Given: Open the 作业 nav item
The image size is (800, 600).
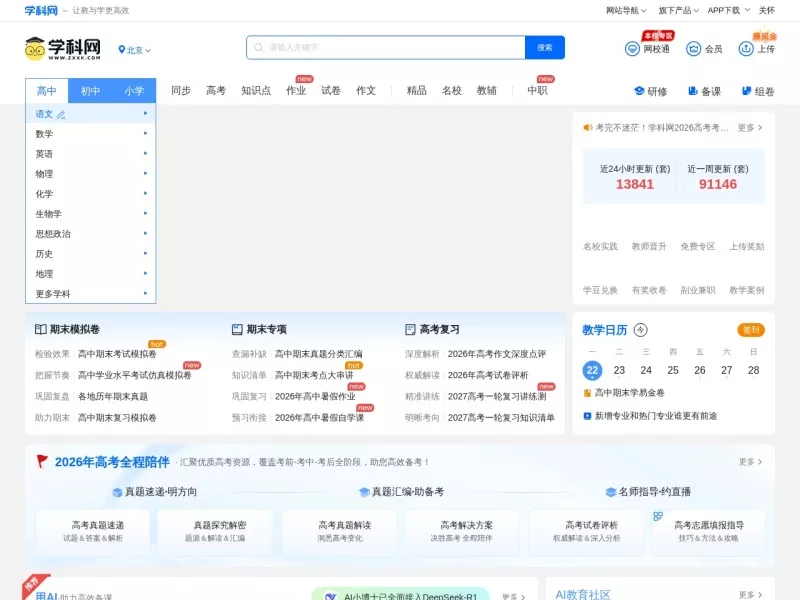Looking at the screenshot, I should pyautogui.click(x=296, y=90).
